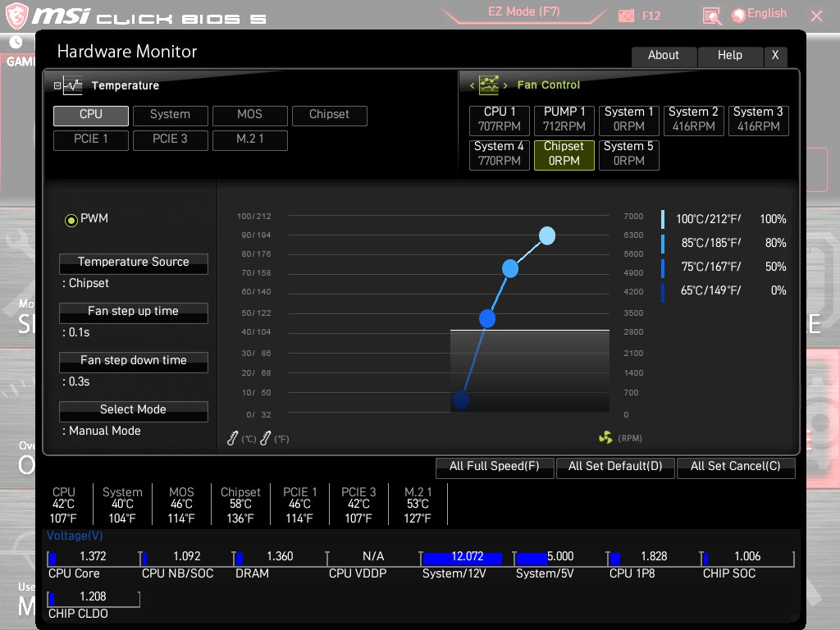
Task: Click the Chipset 58°C temperature readout
Action: [x=240, y=505]
